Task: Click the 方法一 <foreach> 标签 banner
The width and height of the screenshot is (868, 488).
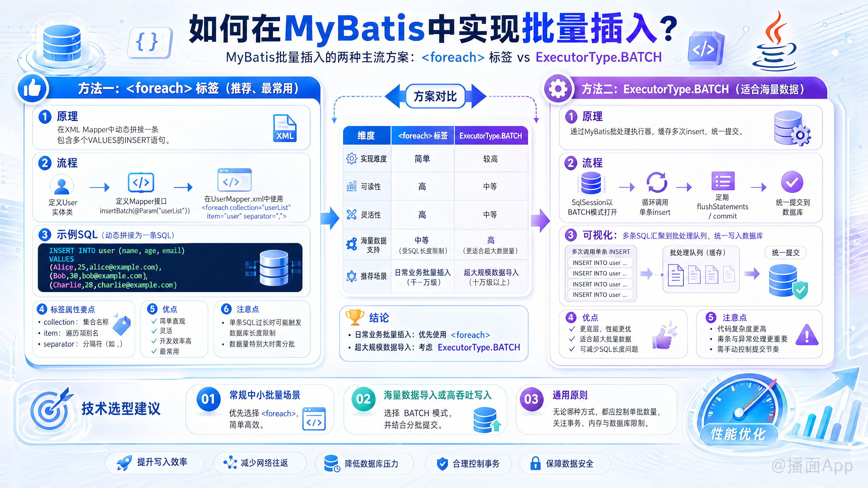Action: [x=189, y=89]
